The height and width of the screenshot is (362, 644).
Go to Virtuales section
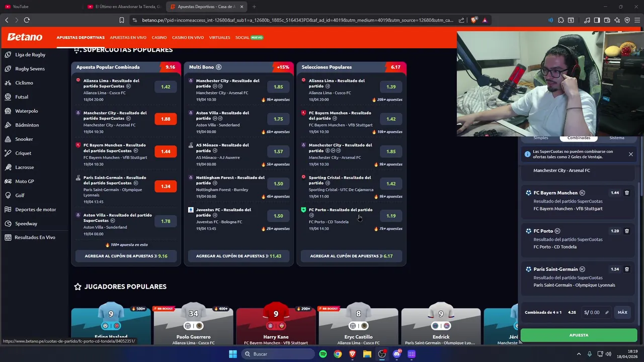(x=219, y=38)
